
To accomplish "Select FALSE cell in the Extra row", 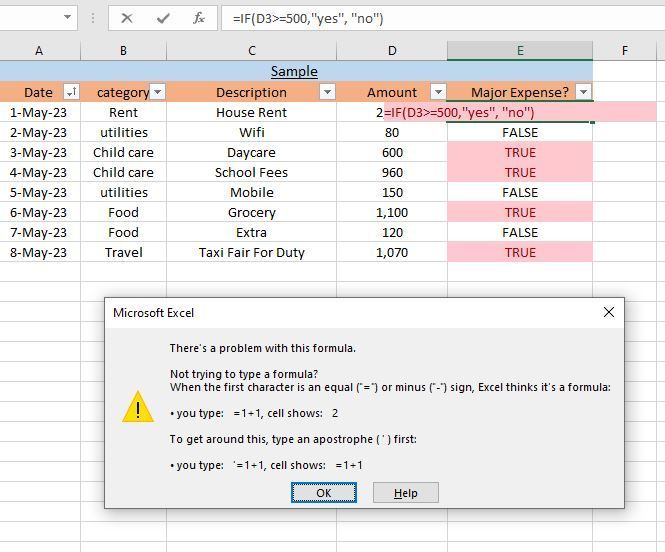I will [x=520, y=232].
